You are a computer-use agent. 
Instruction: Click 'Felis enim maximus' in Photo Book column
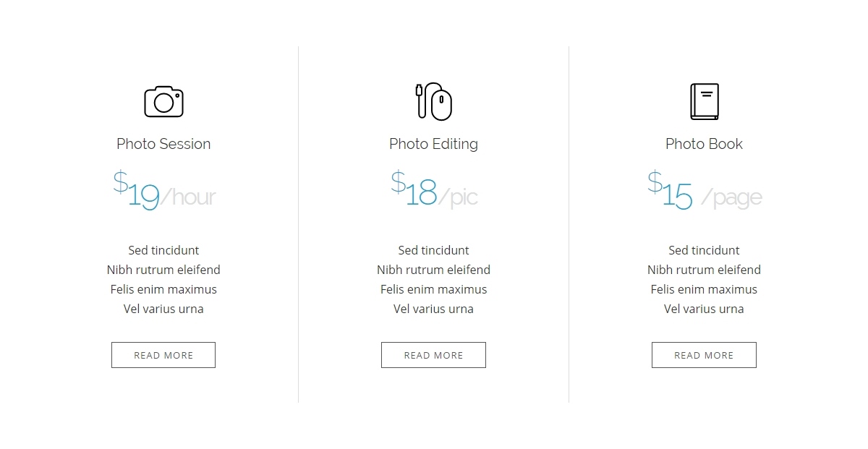[704, 289]
